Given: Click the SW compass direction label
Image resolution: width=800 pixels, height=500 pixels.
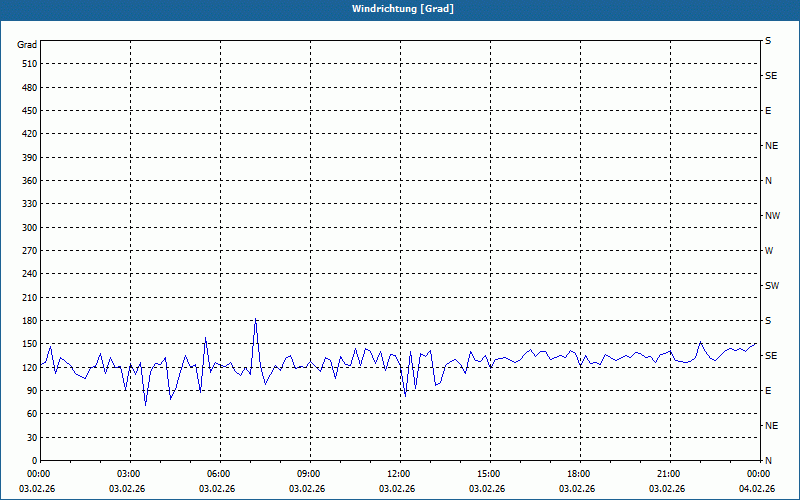Looking at the screenshot, I should coord(772,286).
